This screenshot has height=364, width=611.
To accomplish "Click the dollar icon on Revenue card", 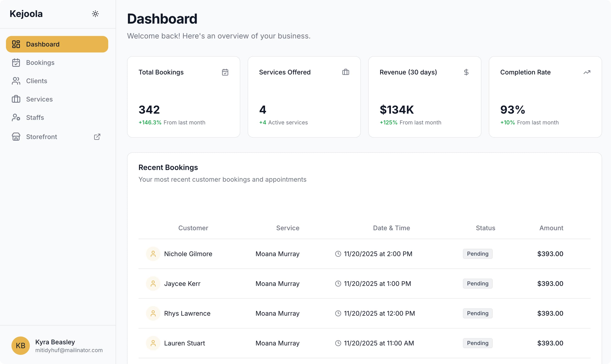I will [466, 72].
